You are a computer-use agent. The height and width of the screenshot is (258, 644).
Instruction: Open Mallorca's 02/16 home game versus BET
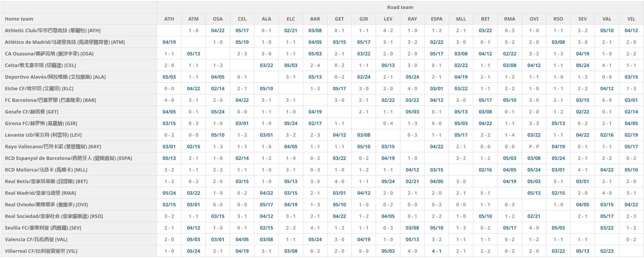pyautogui.click(x=485, y=170)
